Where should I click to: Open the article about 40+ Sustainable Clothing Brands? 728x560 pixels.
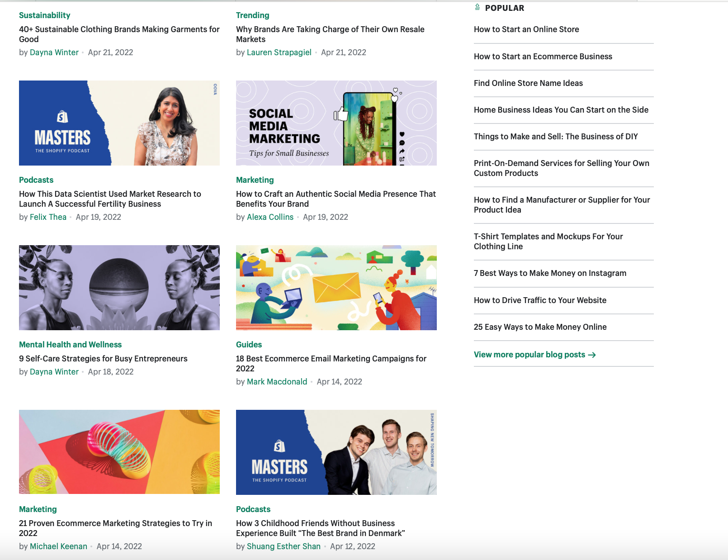119,34
